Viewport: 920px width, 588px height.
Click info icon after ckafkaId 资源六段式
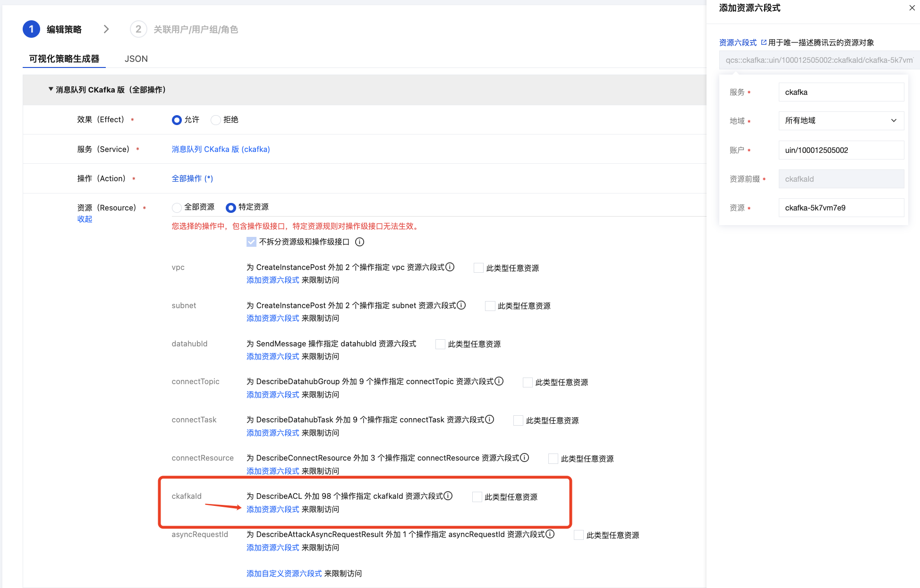coord(448,496)
